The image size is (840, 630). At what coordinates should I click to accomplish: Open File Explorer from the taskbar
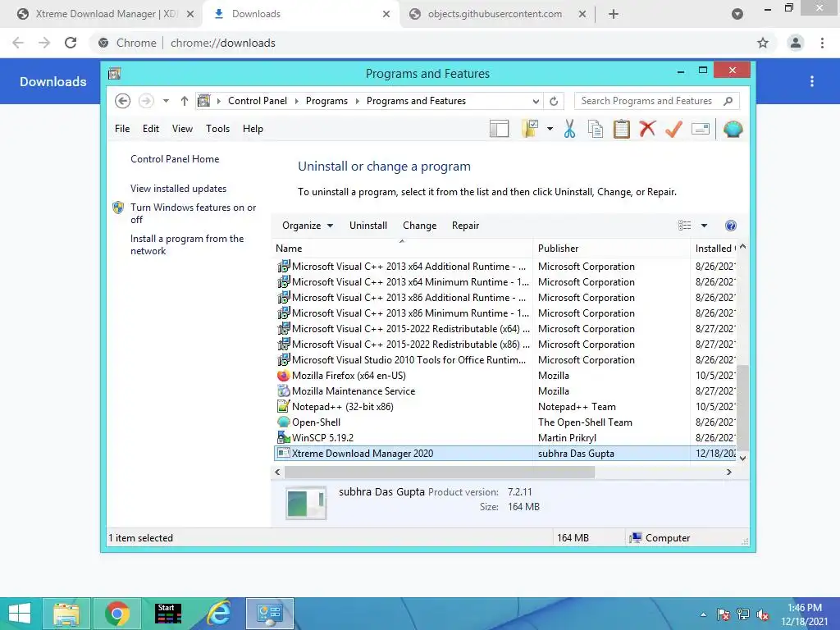66,614
